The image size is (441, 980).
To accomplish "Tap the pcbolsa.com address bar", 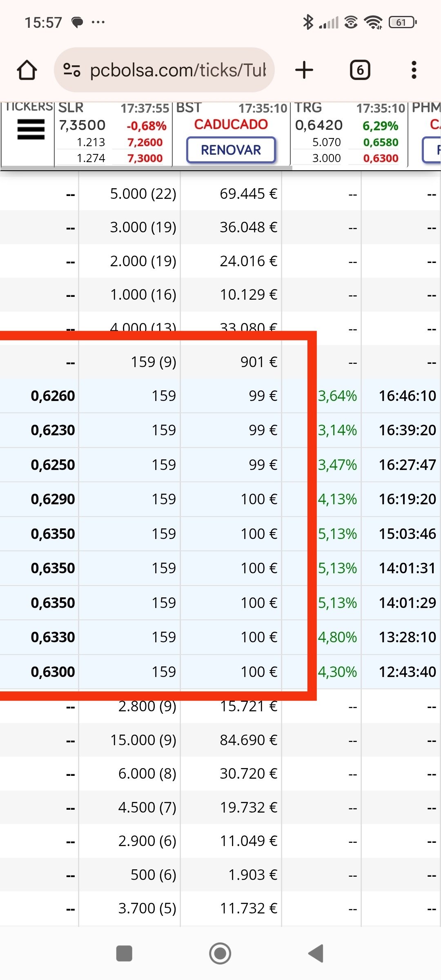I will point(164,70).
